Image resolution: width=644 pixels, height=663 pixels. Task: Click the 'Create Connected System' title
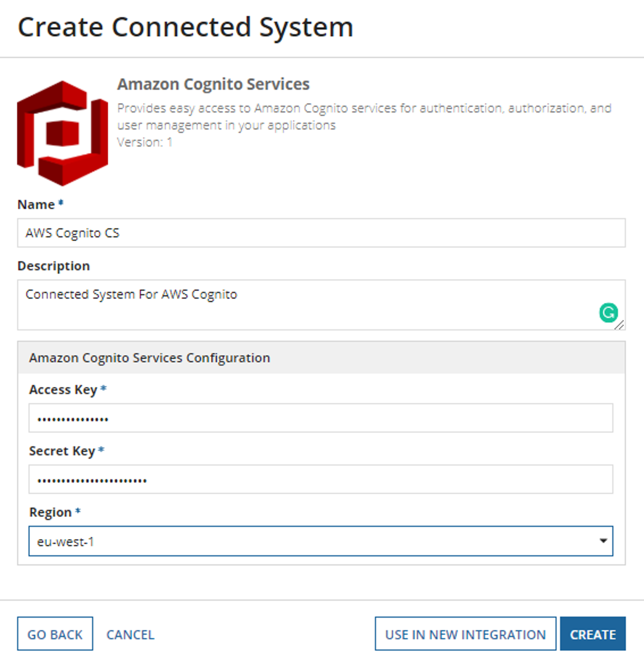pyautogui.click(x=185, y=28)
